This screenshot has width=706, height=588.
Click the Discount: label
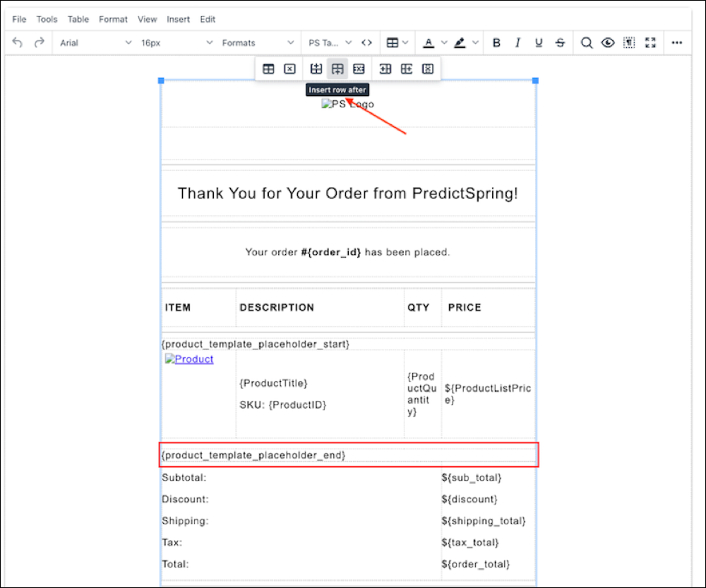pos(185,499)
